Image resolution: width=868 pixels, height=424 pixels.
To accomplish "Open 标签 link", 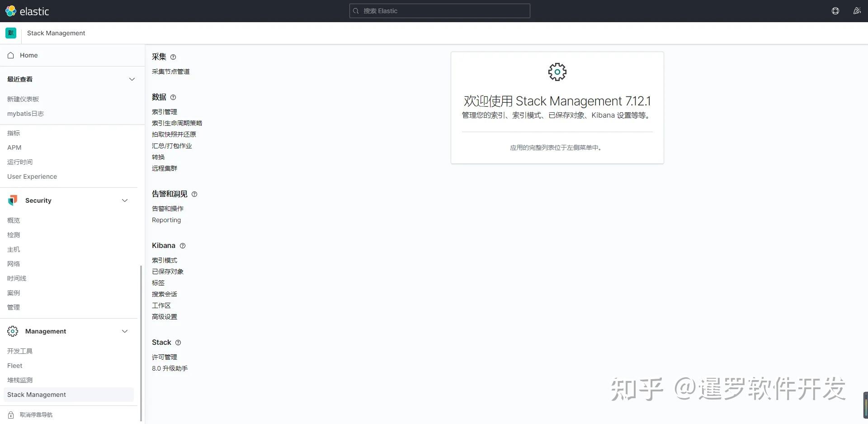I will pyautogui.click(x=158, y=283).
